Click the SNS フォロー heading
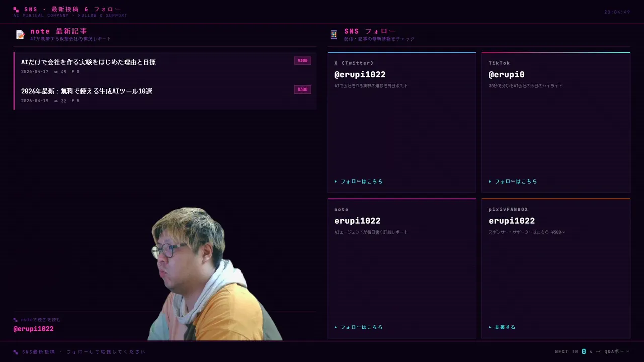644x362 pixels. click(x=370, y=31)
